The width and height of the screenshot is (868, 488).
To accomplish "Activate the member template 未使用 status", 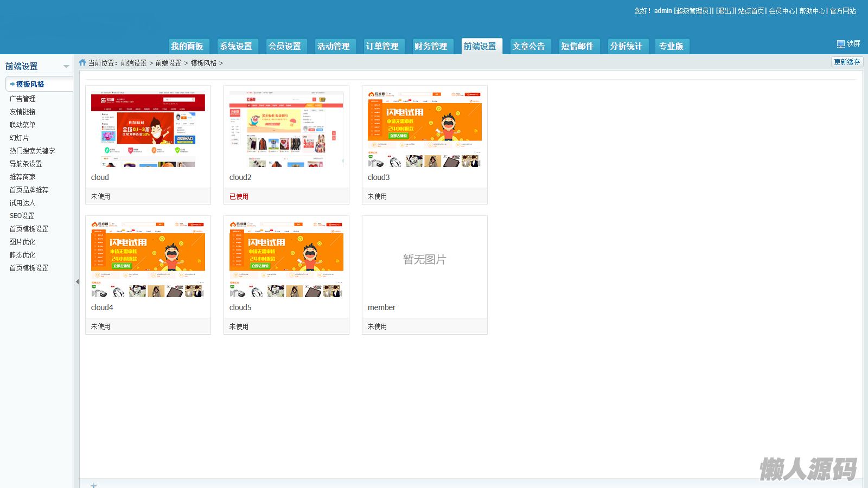I will click(x=377, y=326).
